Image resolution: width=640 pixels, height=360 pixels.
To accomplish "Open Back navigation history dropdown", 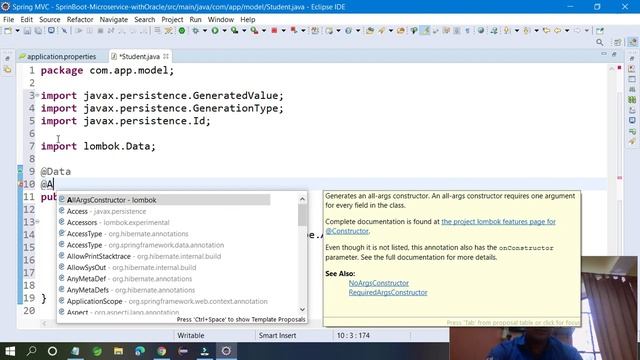I will (567, 31).
